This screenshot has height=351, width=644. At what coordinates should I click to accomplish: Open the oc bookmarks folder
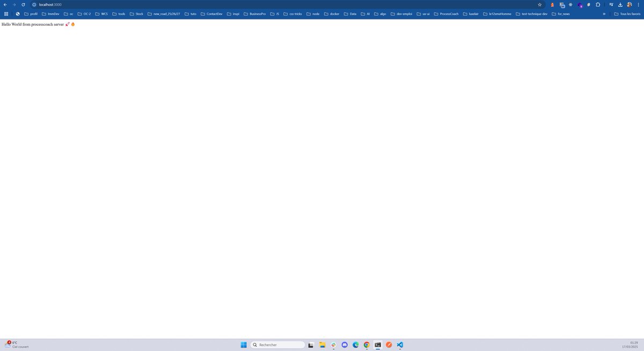pos(68,13)
